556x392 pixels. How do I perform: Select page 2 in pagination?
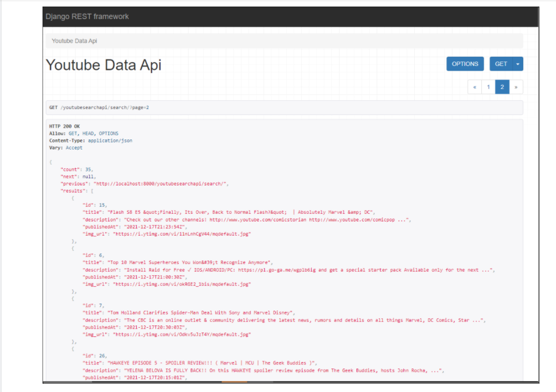point(502,87)
